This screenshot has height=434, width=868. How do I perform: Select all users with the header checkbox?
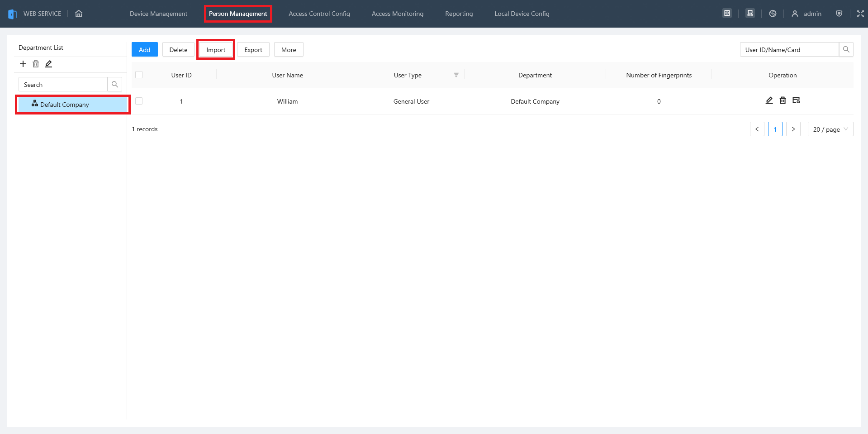click(139, 75)
